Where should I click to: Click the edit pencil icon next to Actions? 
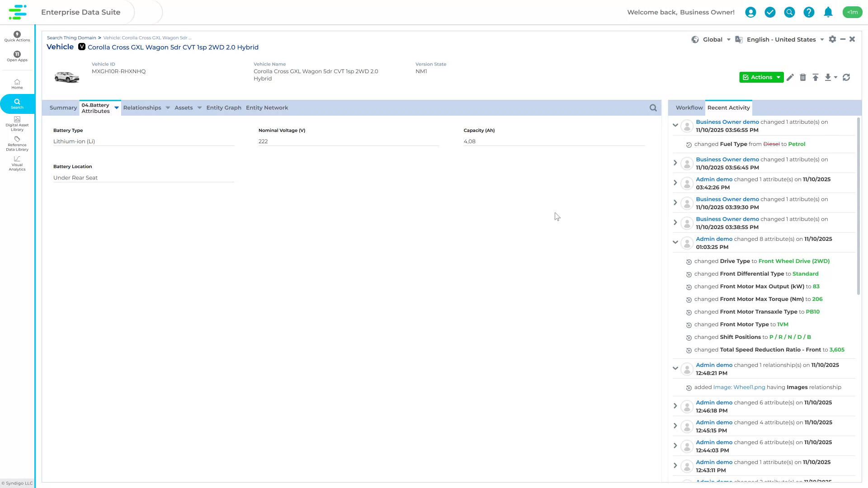790,77
